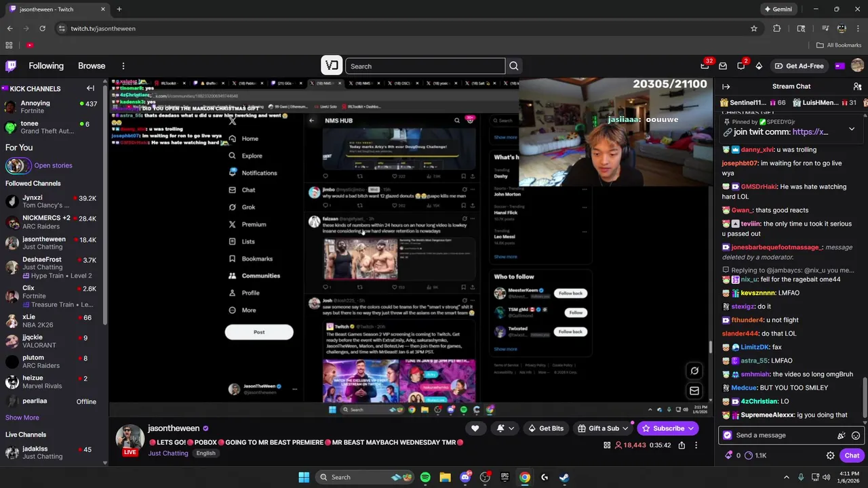868x488 pixels.
Task: Open the Chrome apps grid
Action: click(x=9, y=45)
